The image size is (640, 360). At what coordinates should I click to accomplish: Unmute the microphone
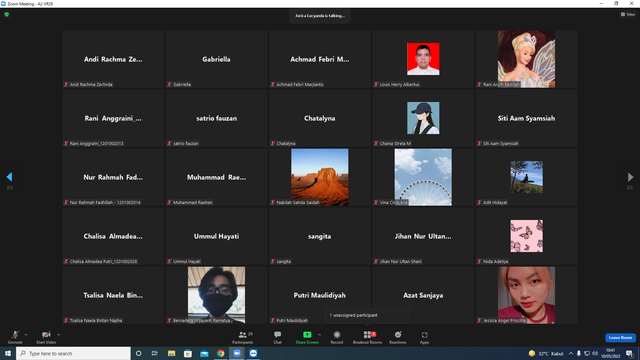click(x=15, y=337)
